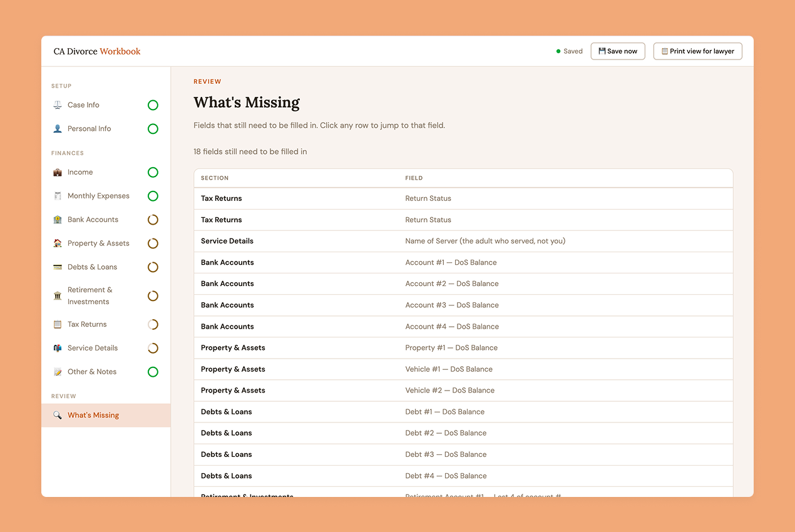This screenshot has width=795, height=532.
Task: Click the receipt icon beside Monthly Expenses
Action: pyautogui.click(x=58, y=196)
